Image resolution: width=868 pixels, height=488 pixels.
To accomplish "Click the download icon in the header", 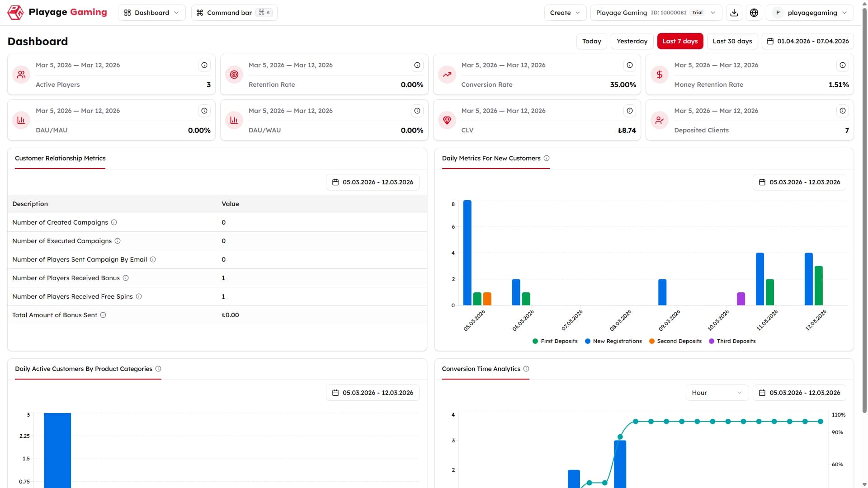I will click(x=734, y=13).
